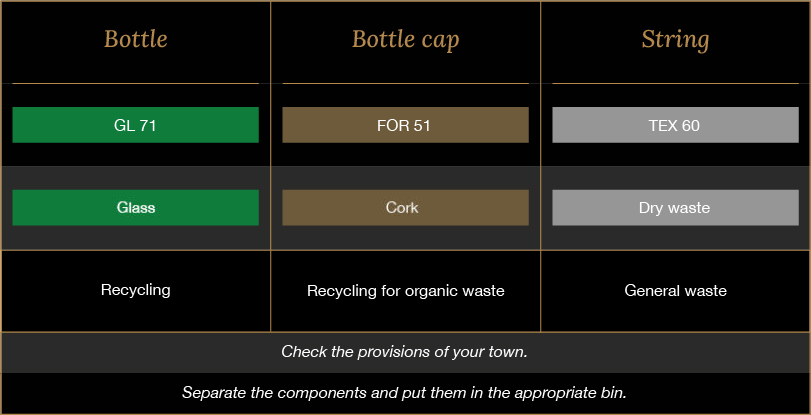The height and width of the screenshot is (415, 811).
Task: Click the String column heading
Action: (675, 40)
